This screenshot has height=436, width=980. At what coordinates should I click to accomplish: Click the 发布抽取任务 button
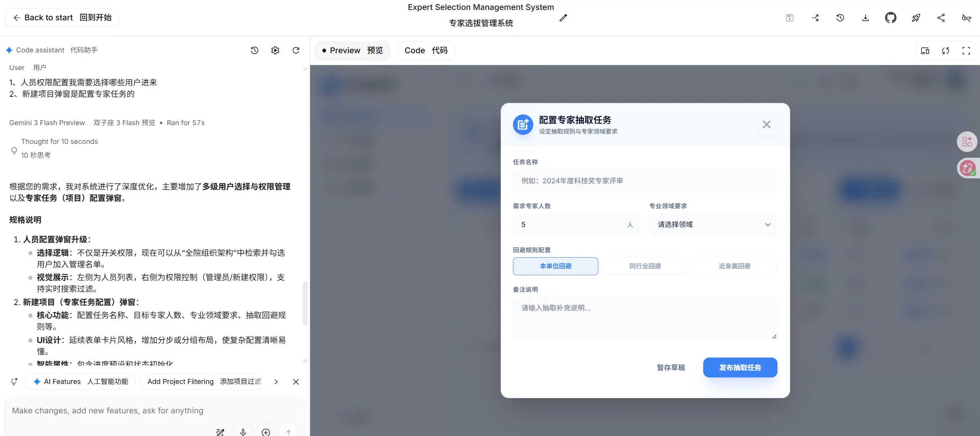[740, 367]
